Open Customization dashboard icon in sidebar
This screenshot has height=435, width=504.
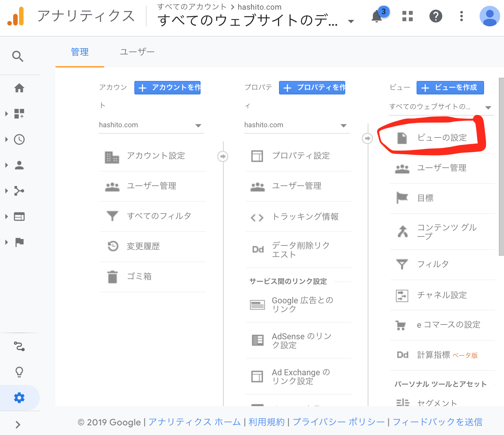[19, 113]
